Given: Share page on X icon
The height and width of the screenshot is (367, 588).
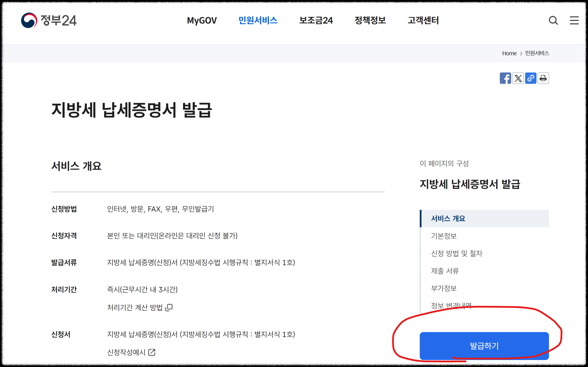Looking at the screenshot, I should click(x=518, y=78).
